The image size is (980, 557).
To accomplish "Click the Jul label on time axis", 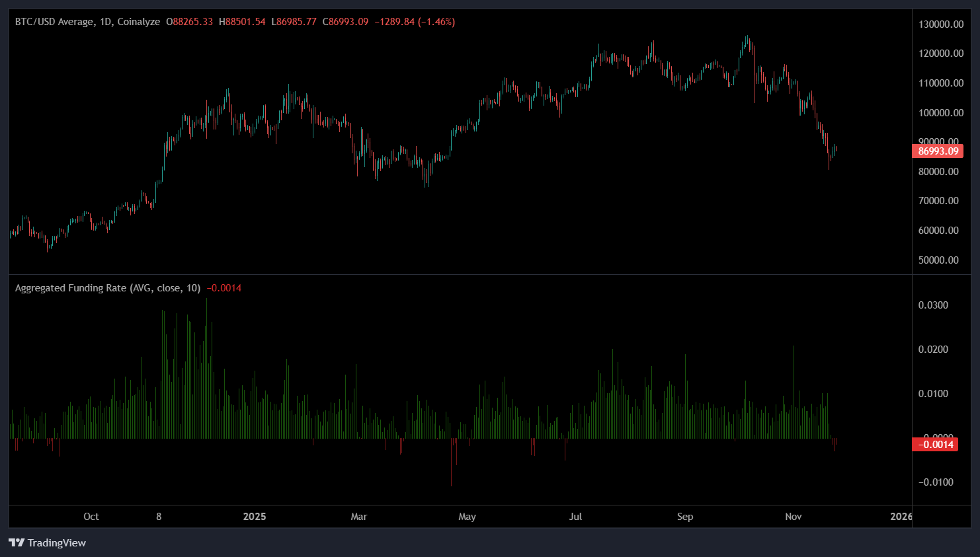I will click(575, 517).
